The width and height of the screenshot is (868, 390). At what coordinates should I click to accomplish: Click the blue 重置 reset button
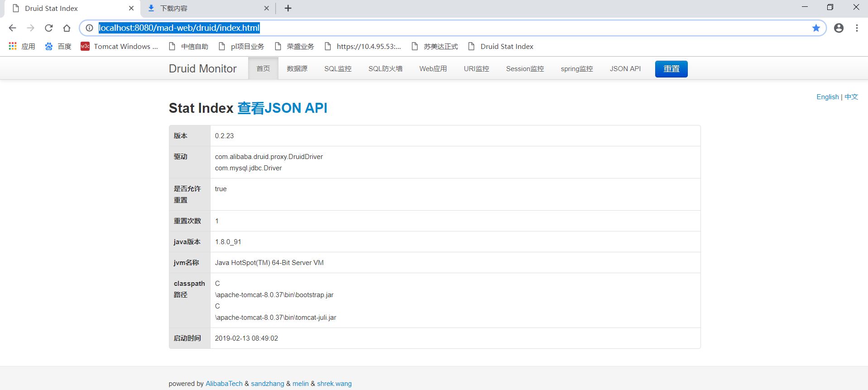(671, 69)
